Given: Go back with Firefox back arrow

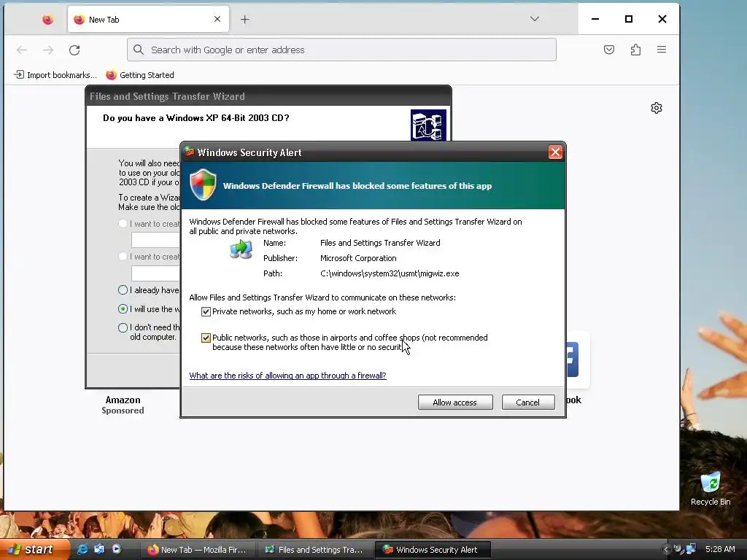Looking at the screenshot, I should coord(22,50).
